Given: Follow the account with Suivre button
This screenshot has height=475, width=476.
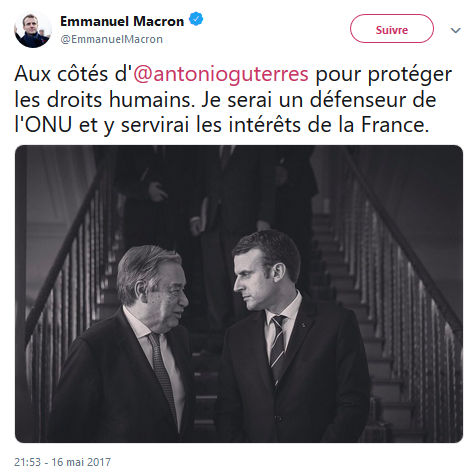Looking at the screenshot, I should pyautogui.click(x=392, y=29).
